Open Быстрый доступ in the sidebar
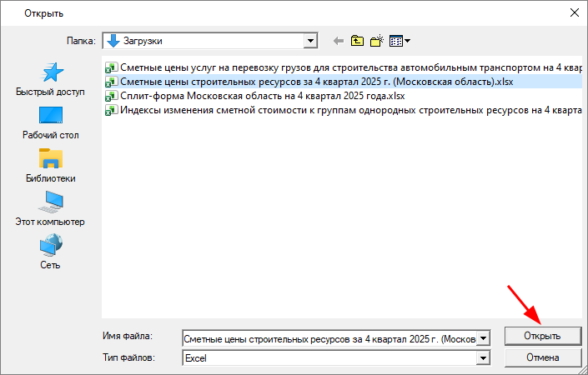The height and width of the screenshot is (375, 588). coord(50,80)
